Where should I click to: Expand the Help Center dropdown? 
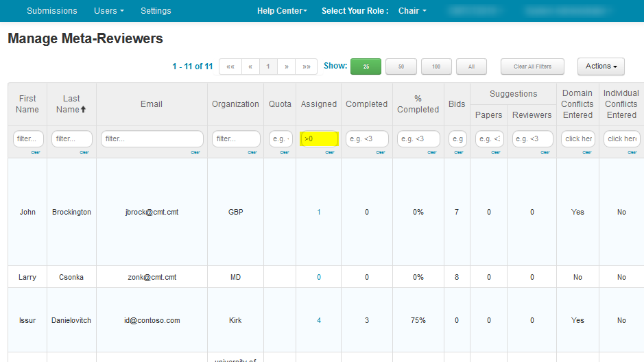(x=282, y=11)
